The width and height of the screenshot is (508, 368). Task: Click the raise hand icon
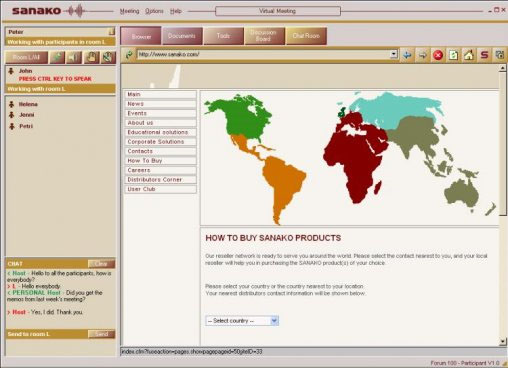(x=91, y=57)
